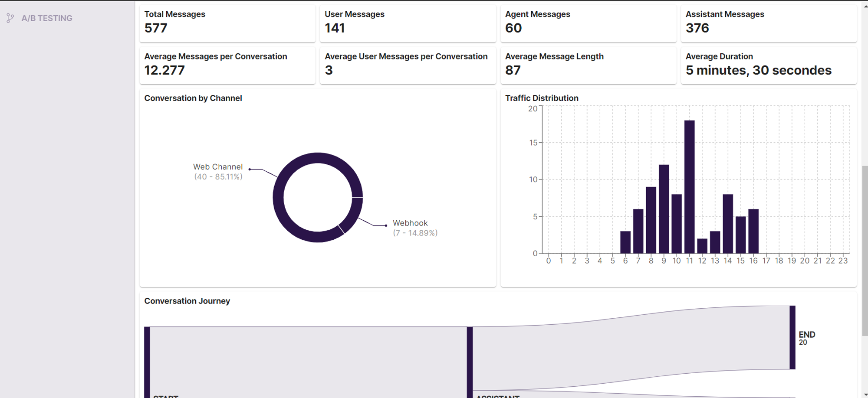
Task: Click the Agent Messages card
Action: coord(589,23)
